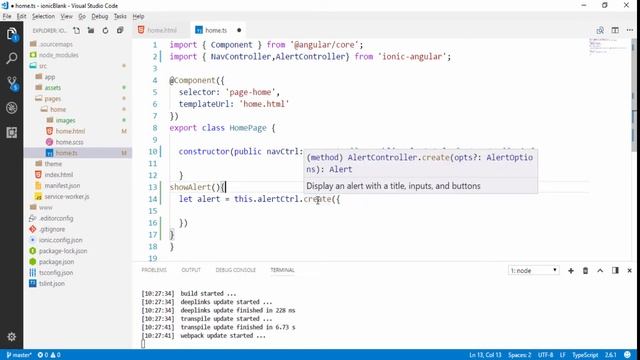Open the File menu
This screenshot has width=640, height=360.
7,16
